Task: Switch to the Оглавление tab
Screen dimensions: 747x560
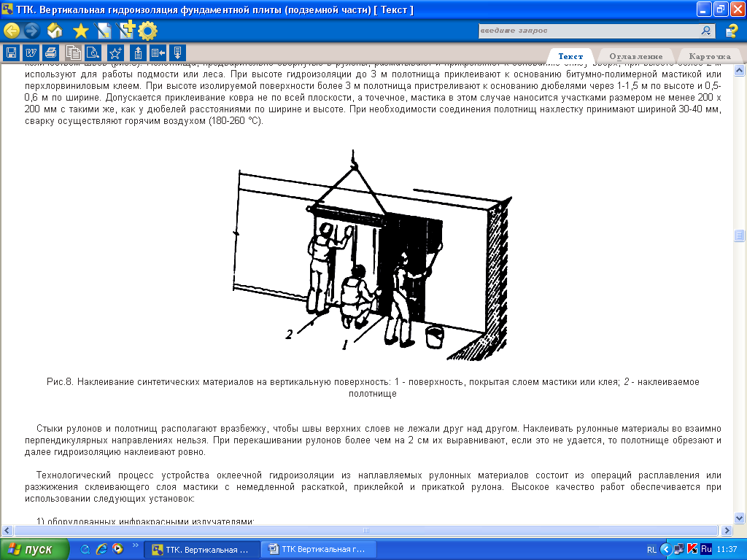Action: (636, 56)
